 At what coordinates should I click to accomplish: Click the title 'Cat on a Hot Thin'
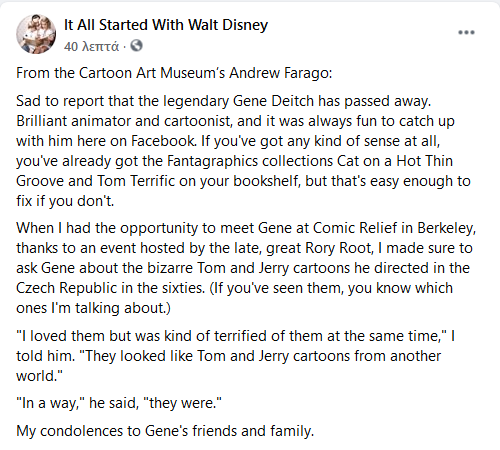[395, 161]
